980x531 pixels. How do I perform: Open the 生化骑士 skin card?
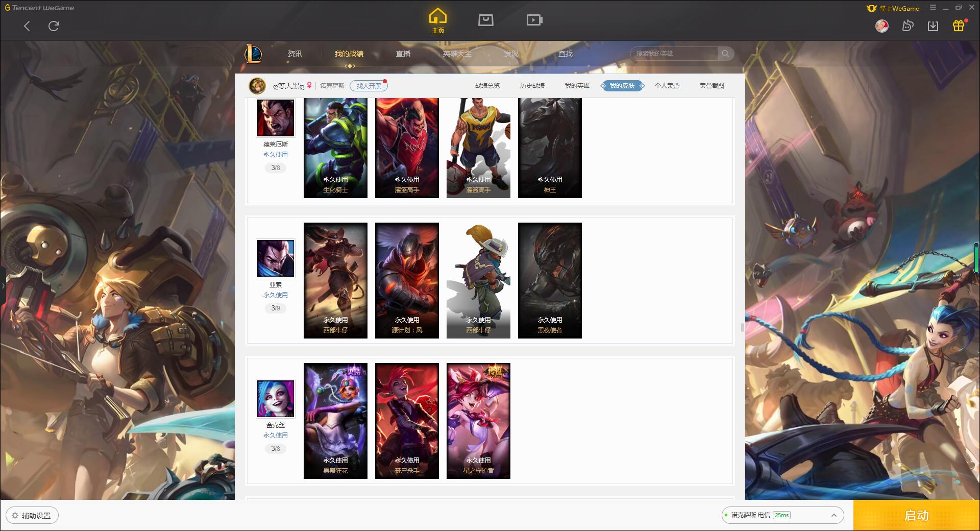(x=335, y=148)
